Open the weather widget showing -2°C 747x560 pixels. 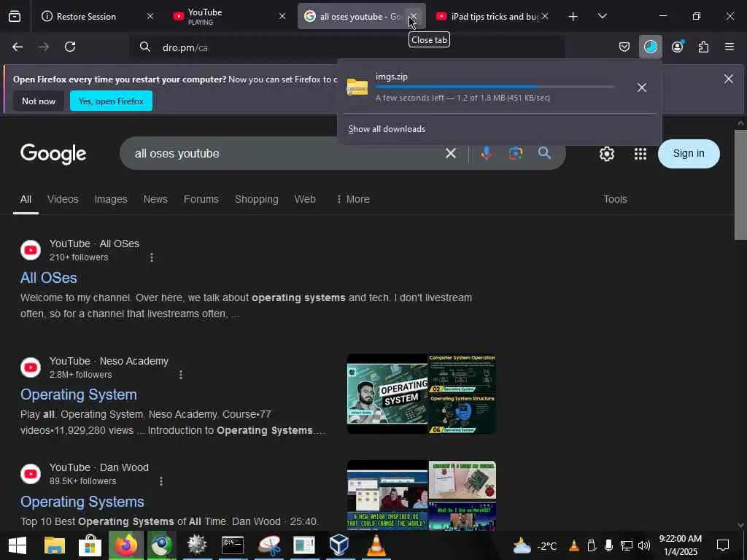coord(534,545)
